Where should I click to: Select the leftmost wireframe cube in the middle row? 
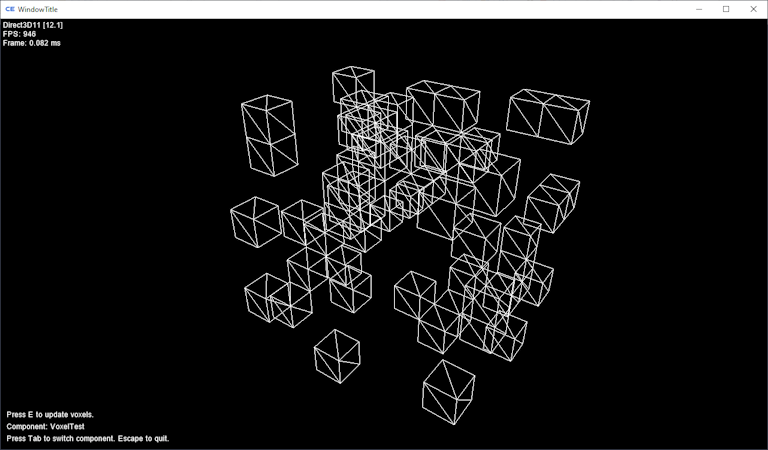(x=255, y=221)
